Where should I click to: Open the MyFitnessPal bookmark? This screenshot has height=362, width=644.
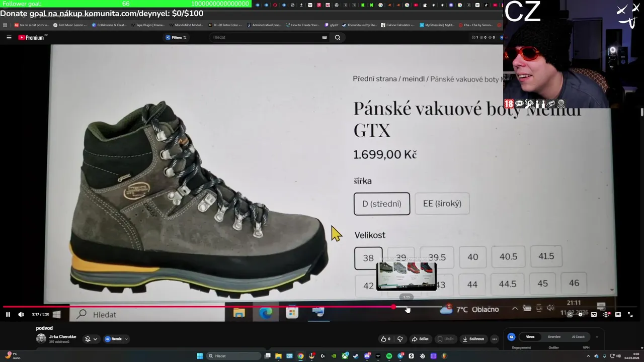[436, 25]
